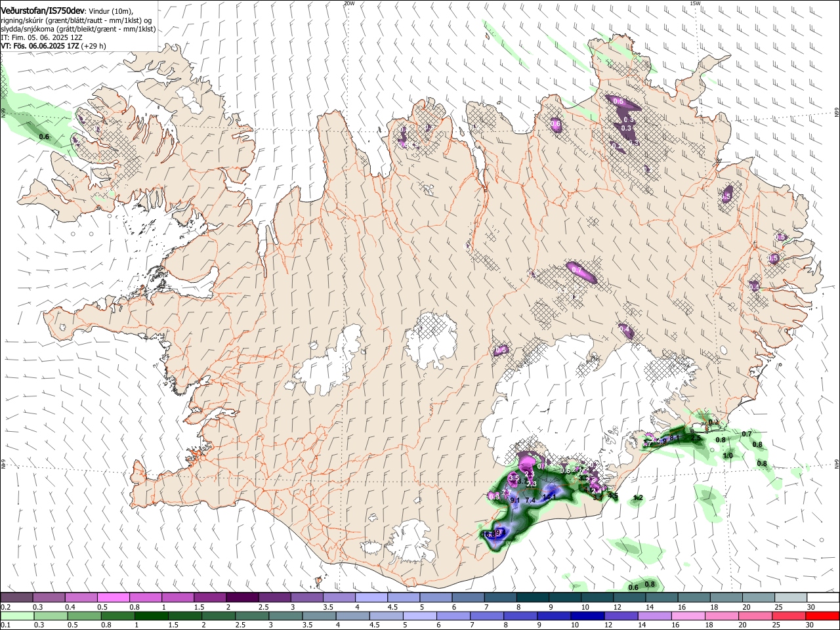The width and height of the screenshot is (840, 630).
Task: Click the '7.4' precipitation value on the map
Action: tap(531, 501)
